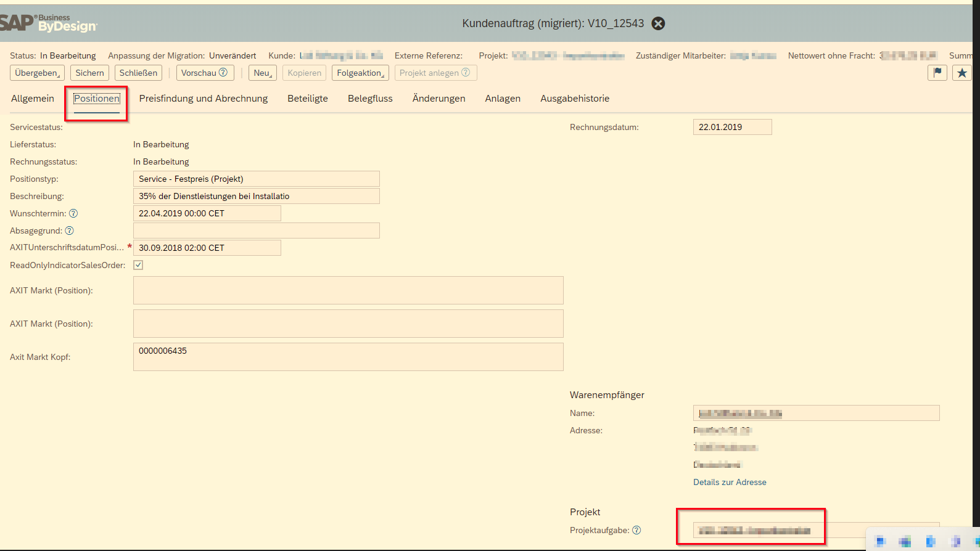Click the SAP Business ByDesign logo

48,23
